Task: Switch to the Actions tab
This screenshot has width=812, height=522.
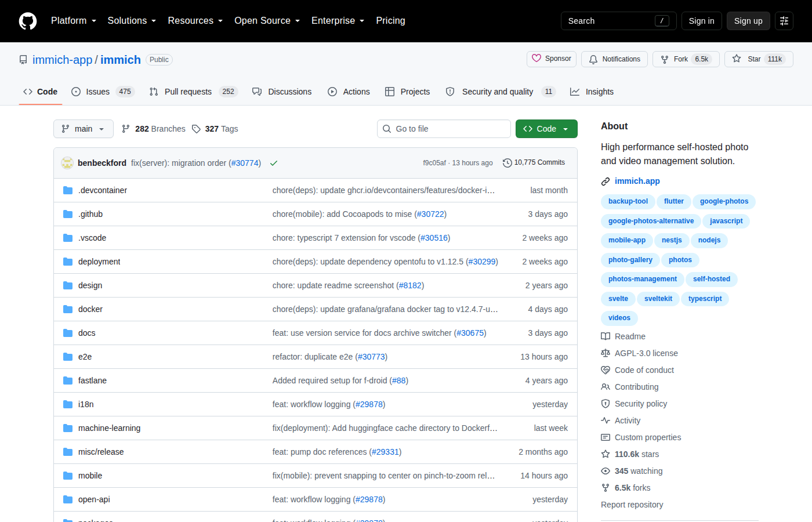Action: (x=349, y=92)
